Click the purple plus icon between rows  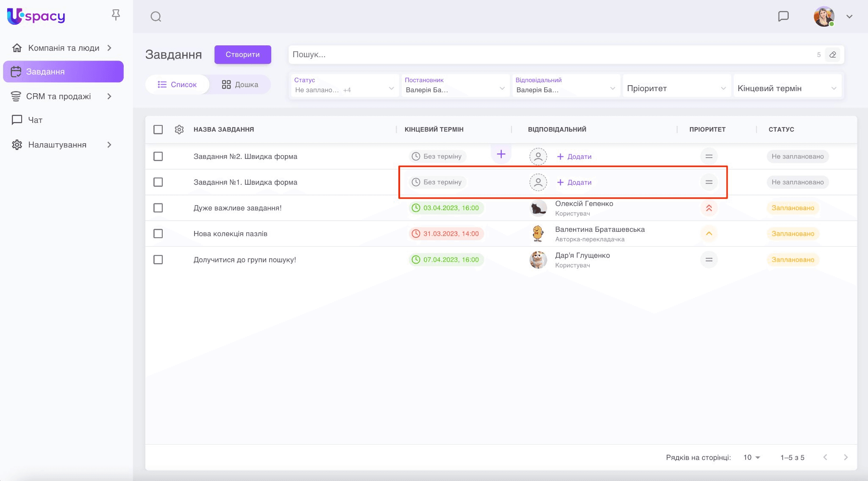[501, 154]
